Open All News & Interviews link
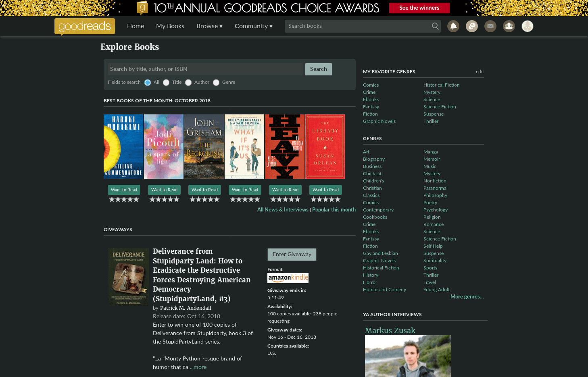Image resolution: width=588 pixels, height=377 pixels. (x=283, y=210)
